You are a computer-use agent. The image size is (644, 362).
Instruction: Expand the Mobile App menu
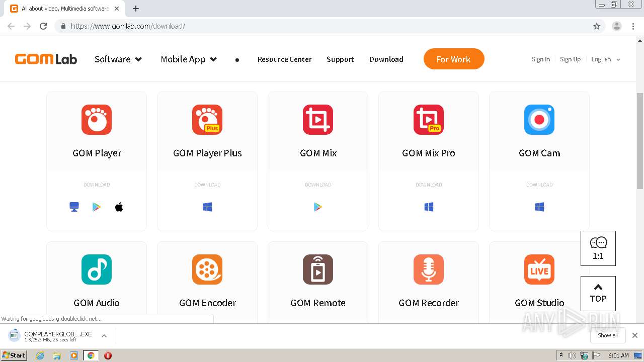coord(189,59)
